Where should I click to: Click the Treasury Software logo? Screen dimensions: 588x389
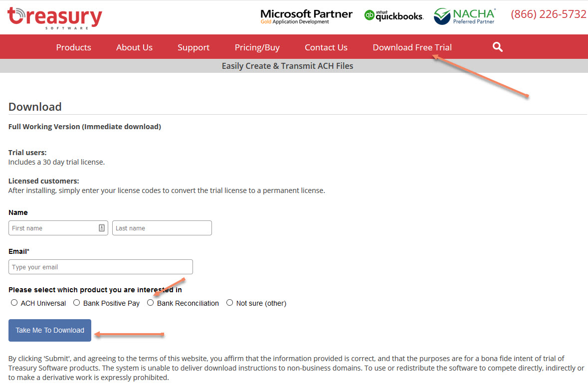pos(55,17)
